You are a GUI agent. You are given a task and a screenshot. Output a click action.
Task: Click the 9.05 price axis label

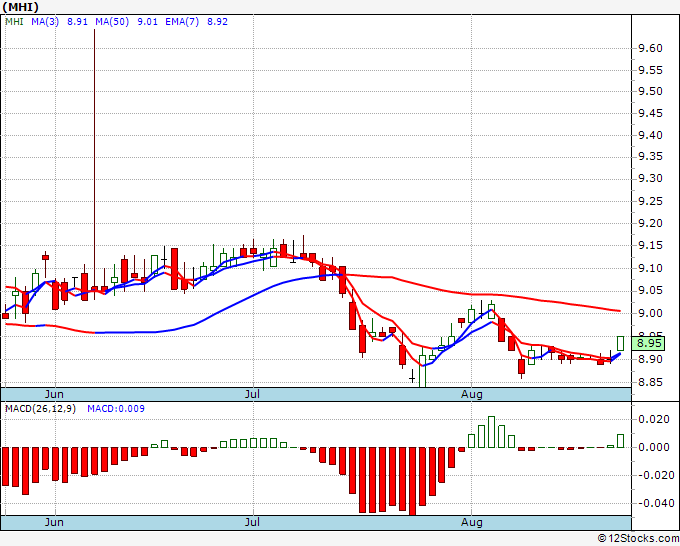click(651, 291)
